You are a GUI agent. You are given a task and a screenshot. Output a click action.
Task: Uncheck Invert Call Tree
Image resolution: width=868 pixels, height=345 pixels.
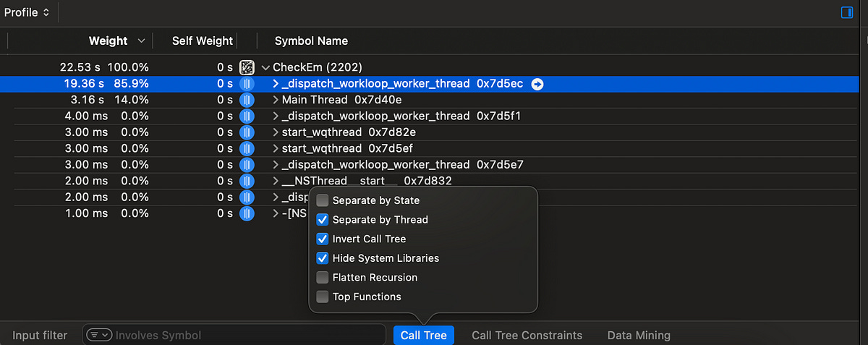pos(323,239)
